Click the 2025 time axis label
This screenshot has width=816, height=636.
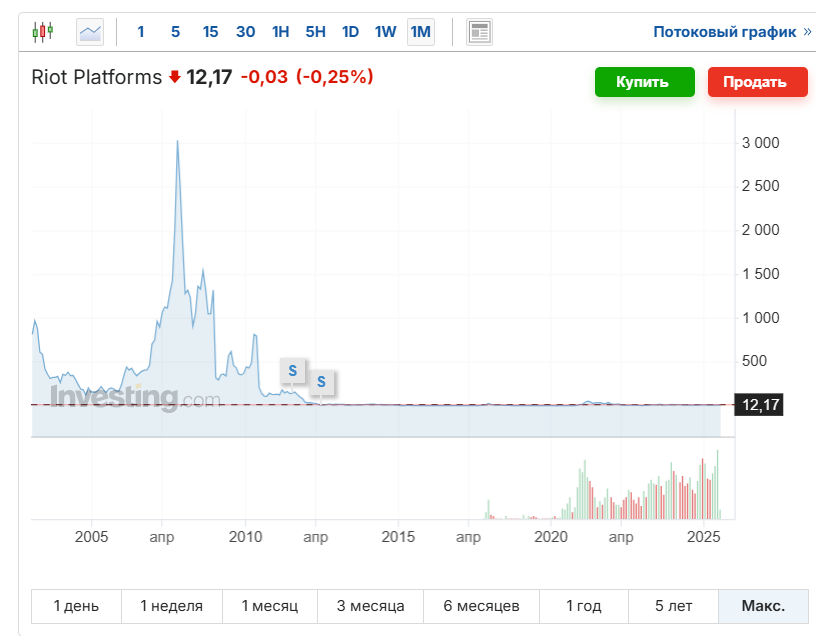coord(704,537)
